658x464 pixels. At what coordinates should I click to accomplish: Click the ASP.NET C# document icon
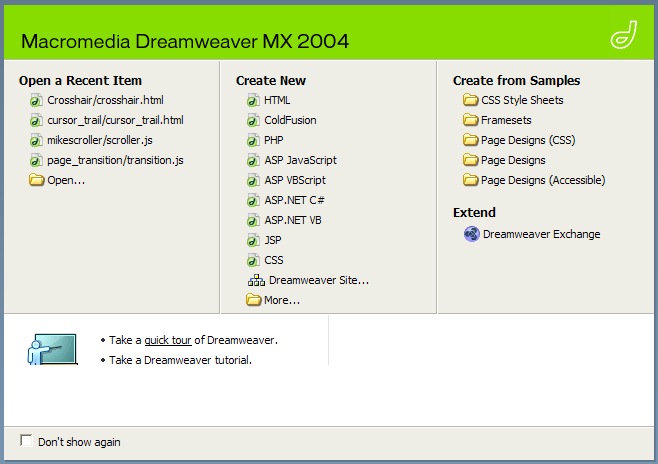click(253, 200)
